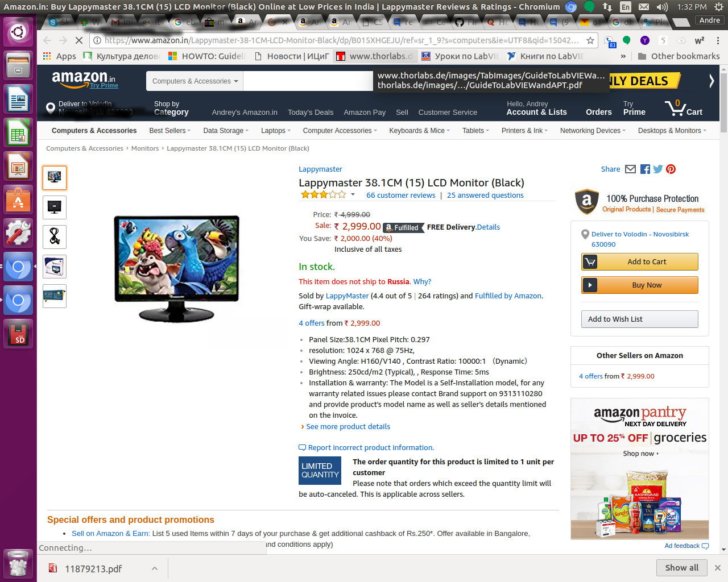Expand the star rating breakdown arrow

click(x=353, y=194)
